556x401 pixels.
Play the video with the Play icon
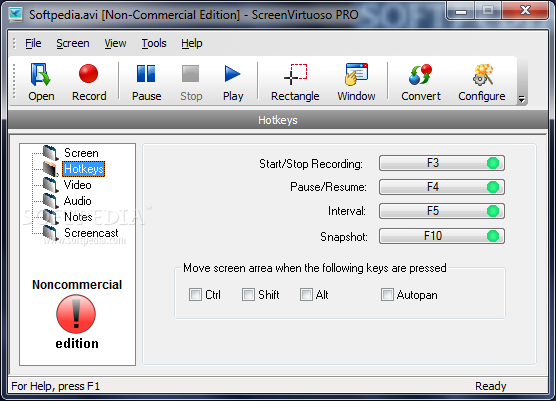pyautogui.click(x=233, y=82)
